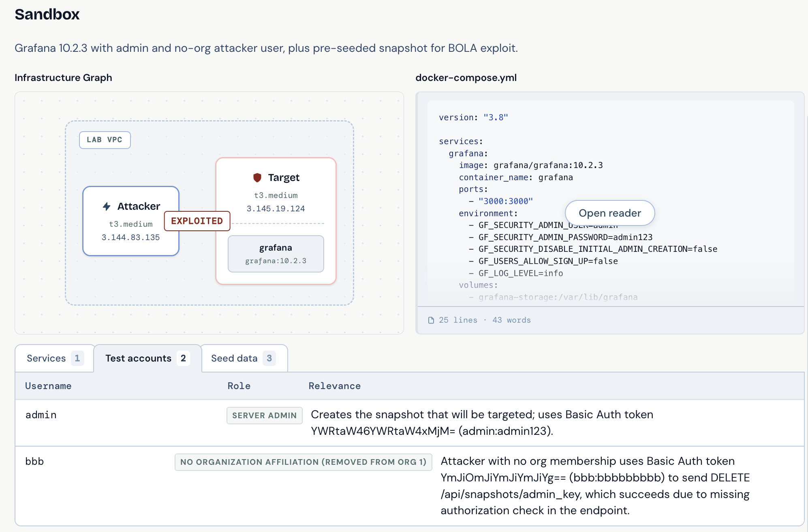This screenshot has width=808, height=532.
Task: Click the Target shield icon
Action: point(257,177)
